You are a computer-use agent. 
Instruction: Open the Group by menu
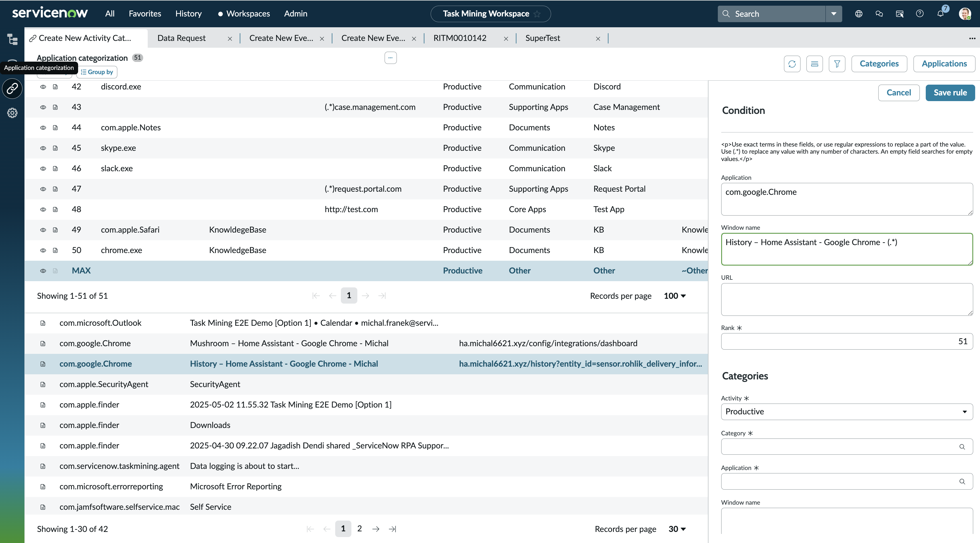97,72
